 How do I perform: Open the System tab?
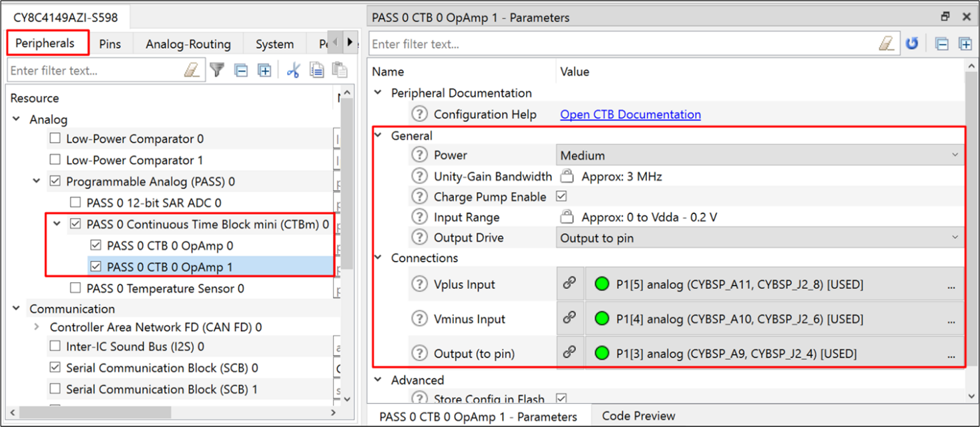(274, 44)
